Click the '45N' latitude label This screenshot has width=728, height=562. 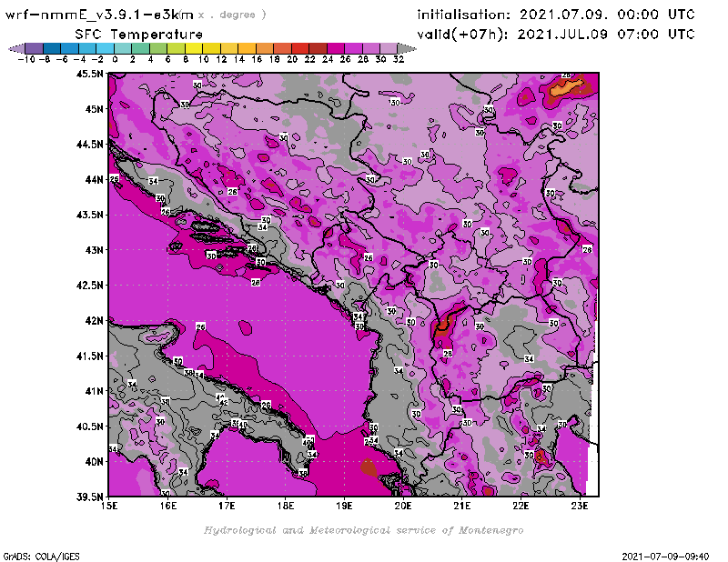[94, 109]
